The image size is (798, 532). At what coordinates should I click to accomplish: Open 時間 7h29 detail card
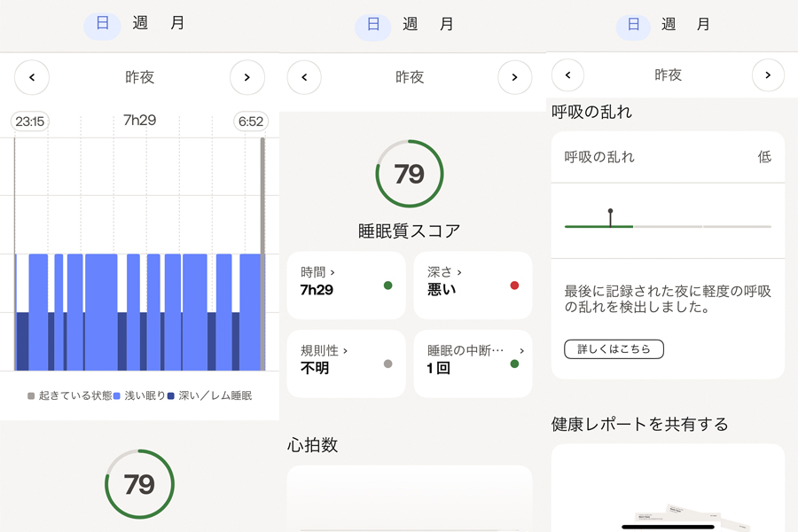346,286
